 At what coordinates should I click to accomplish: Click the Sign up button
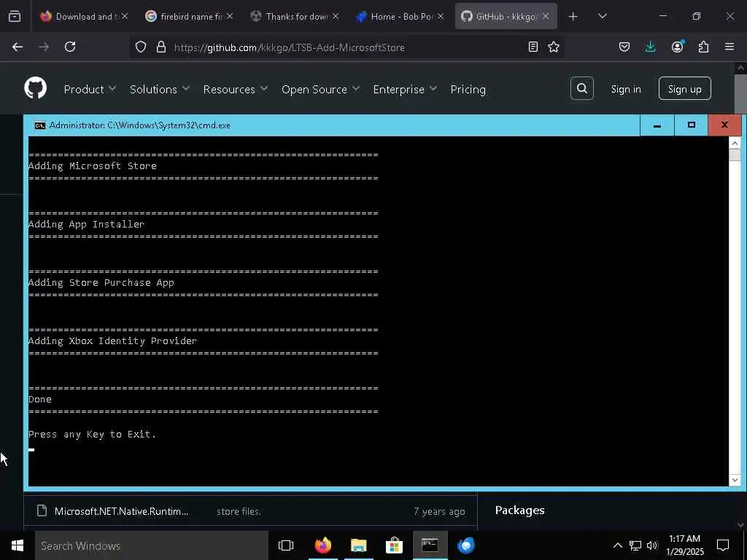pos(684,88)
